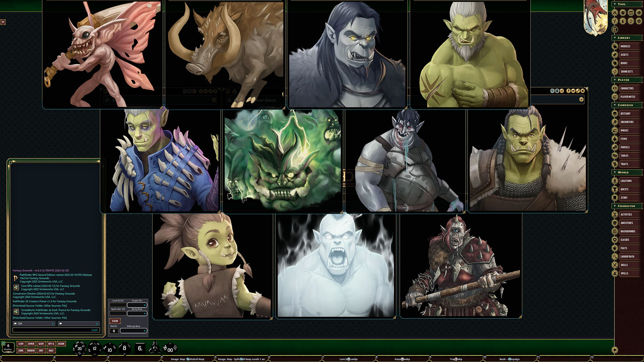
Task: Click the lock icon on the orc portrait window
Action: pos(557,91)
